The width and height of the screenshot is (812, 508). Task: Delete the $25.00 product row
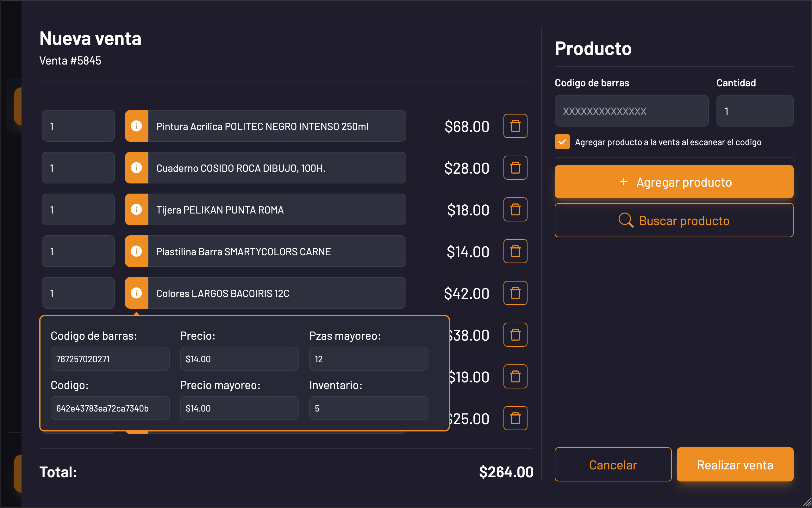[x=515, y=418]
